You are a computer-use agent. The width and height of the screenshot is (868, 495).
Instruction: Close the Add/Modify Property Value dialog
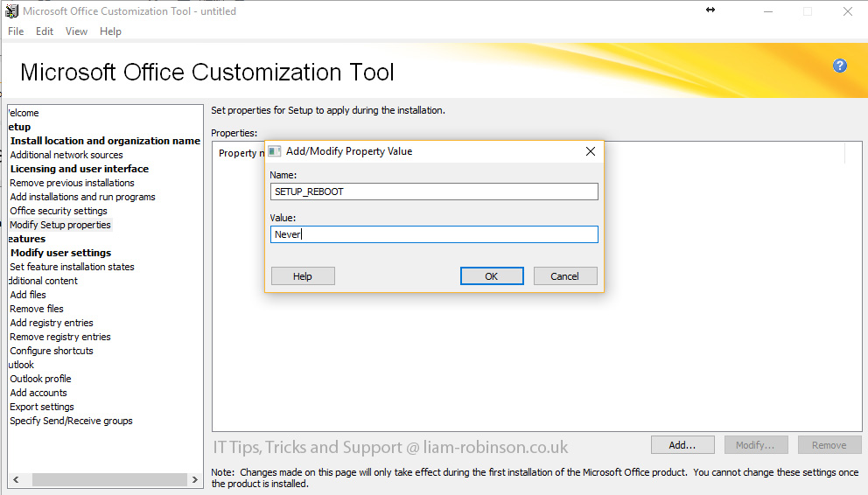click(x=590, y=151)
